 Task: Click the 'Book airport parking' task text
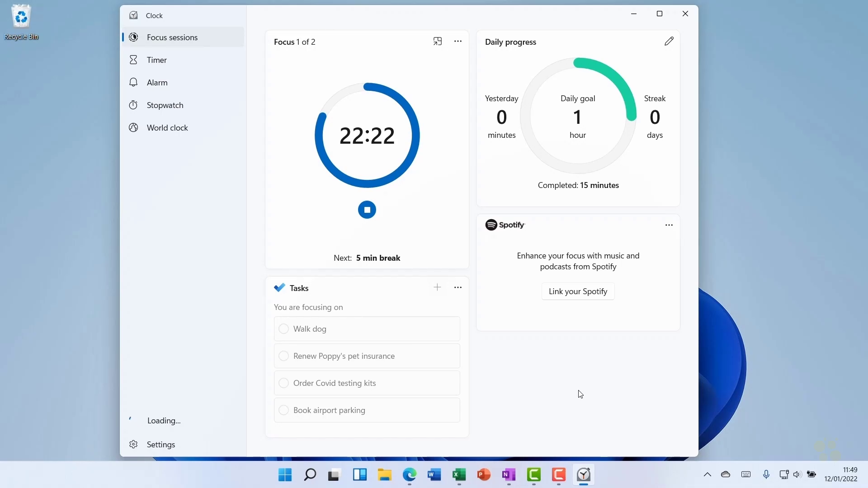(329, 410)
